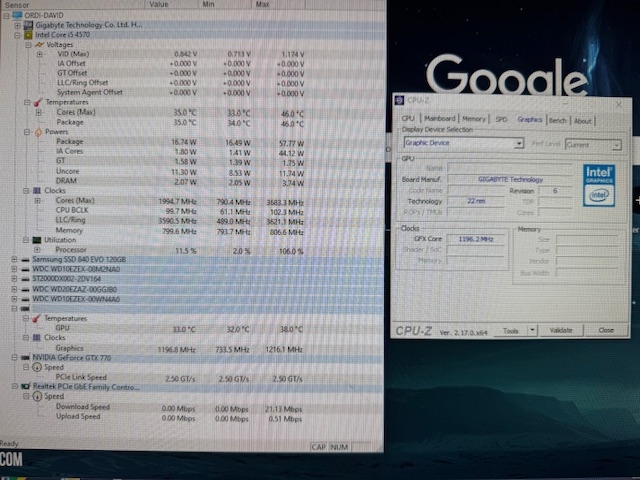Click the Gigabyte motherboard icon
This screenshot has width=640, height=480.
click(28, 25)
